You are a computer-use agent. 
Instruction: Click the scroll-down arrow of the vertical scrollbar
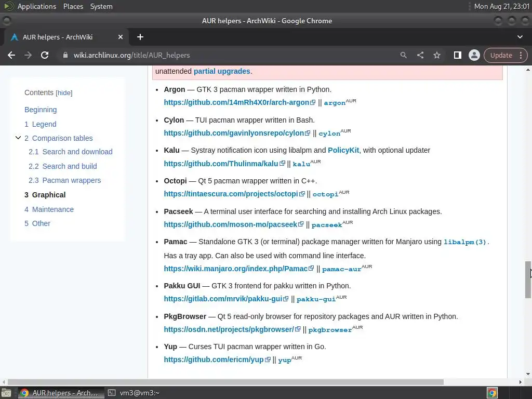(x=528, y=374)
